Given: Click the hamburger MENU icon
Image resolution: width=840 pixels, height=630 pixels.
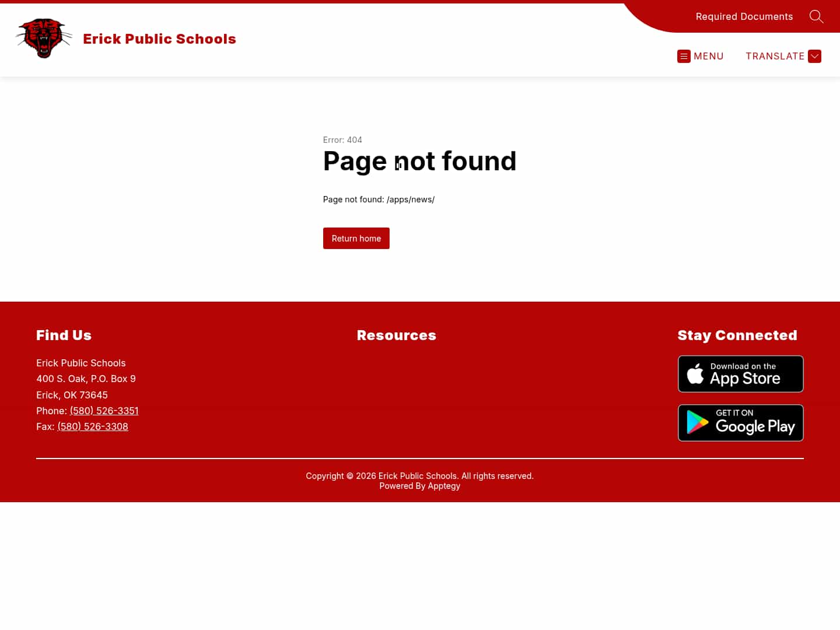Looking at the screenshot, I should pos(684,56).
